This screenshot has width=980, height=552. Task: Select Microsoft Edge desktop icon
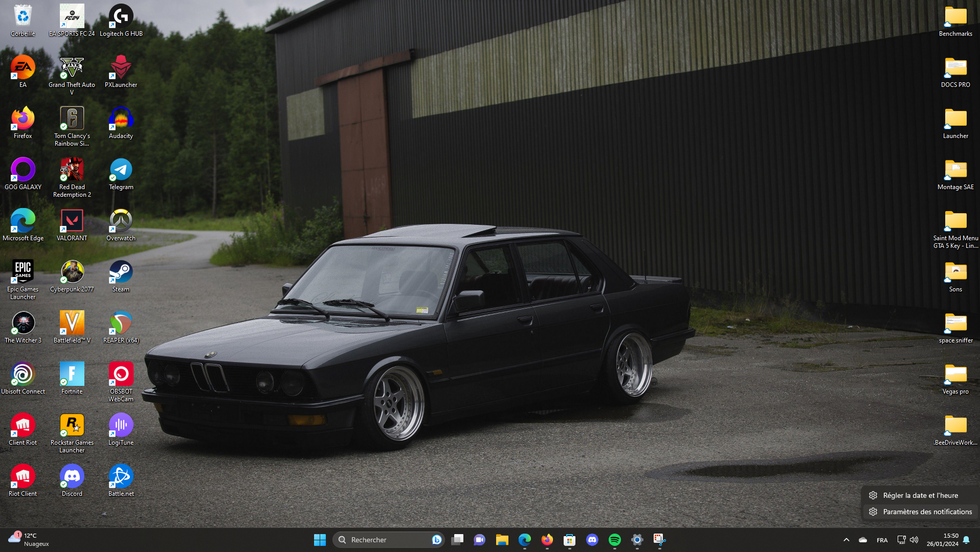[x=23, y=225]
